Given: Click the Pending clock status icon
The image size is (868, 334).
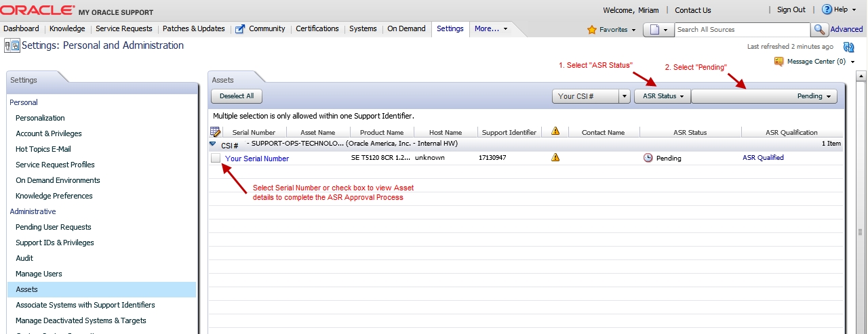Looking at the screenshot, I should coord(648,158).
